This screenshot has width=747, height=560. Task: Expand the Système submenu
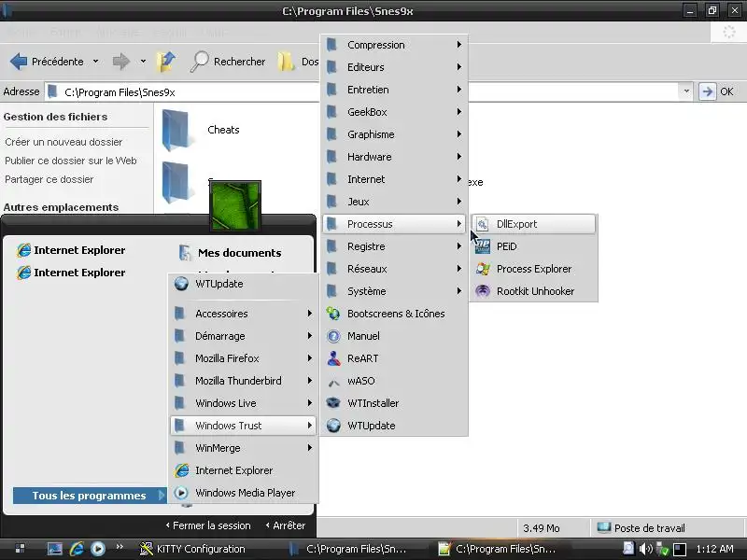click(394, 291)
